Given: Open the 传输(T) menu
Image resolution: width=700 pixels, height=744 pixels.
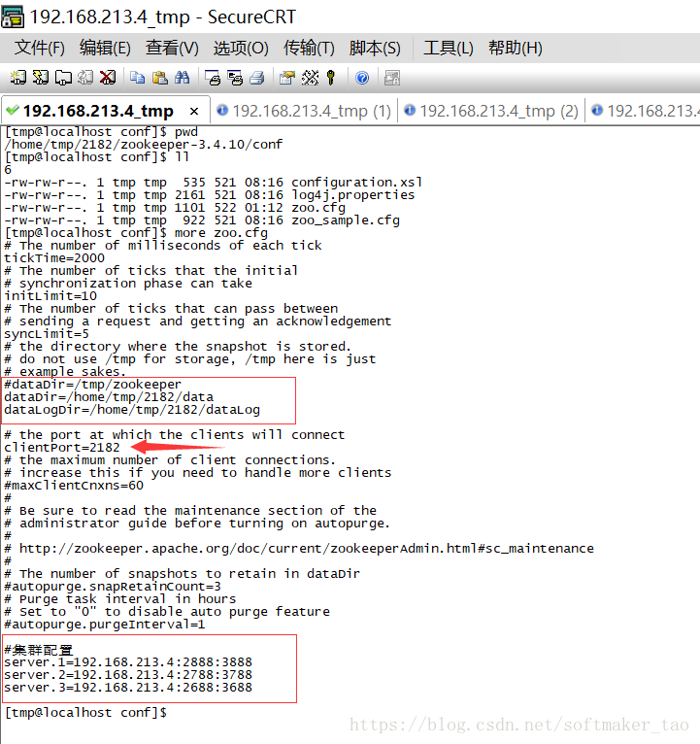Looking at the screenshot, I should coord(309,48).
